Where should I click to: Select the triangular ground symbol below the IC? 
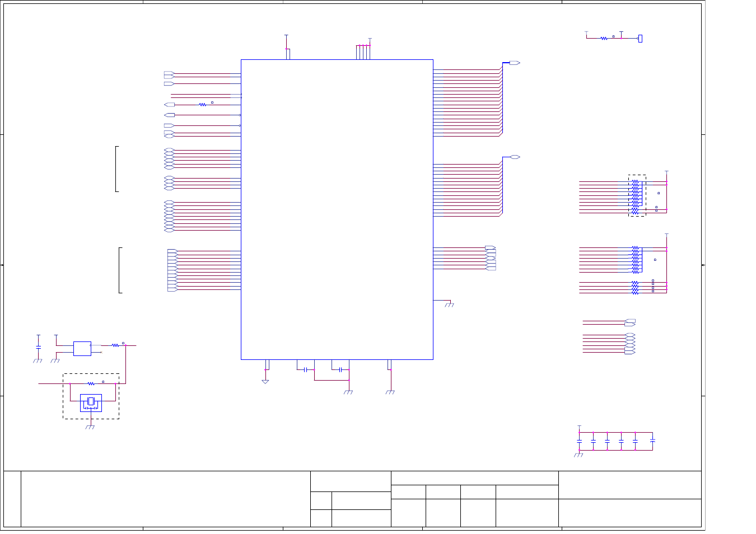pyautogui.click(x=265, y=382)
